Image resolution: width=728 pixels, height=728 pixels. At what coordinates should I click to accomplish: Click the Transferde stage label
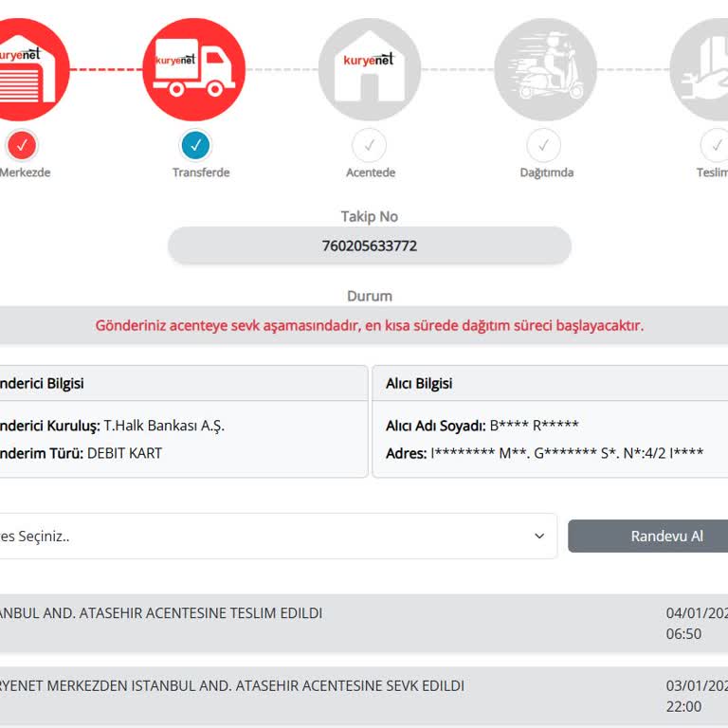click(x=201, y=173)
